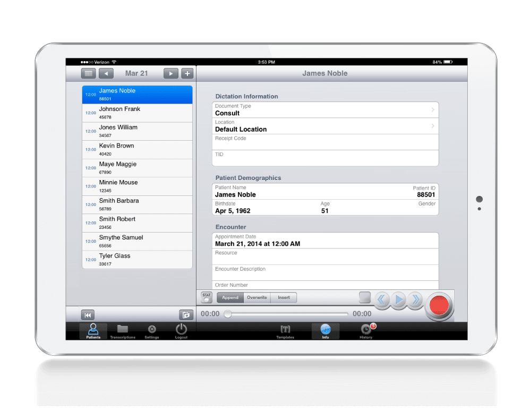531x420 pixels.
Task: Switch to Append mode tab
Action: 229,297
